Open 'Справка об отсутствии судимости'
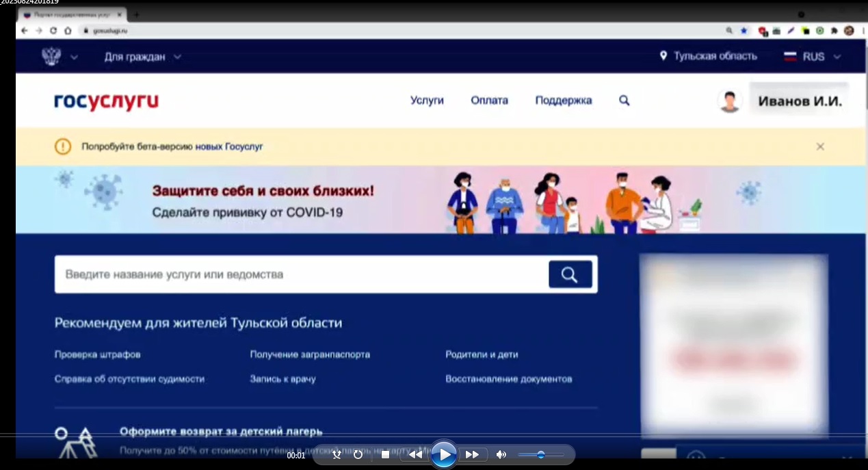 [129, 378]
